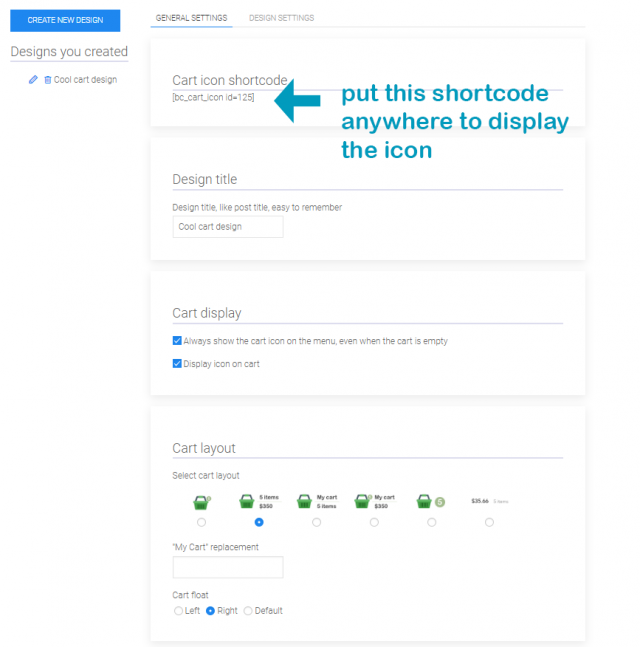
Task: Click the 'Cart float' label
Action: click(190, 595)
